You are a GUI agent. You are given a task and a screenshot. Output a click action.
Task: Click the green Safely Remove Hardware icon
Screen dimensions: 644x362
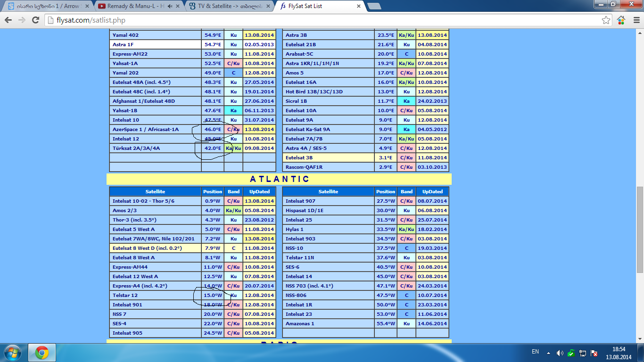tap(571, 353)
